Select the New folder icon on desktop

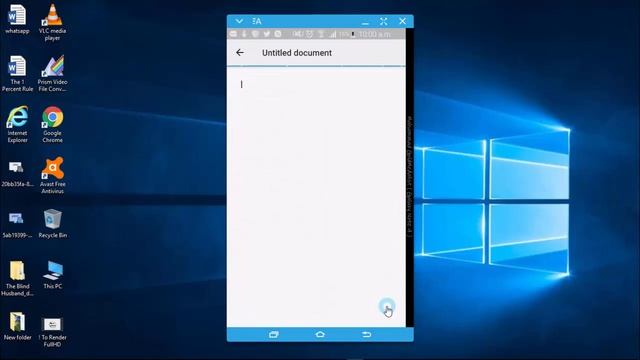(17, 326)
